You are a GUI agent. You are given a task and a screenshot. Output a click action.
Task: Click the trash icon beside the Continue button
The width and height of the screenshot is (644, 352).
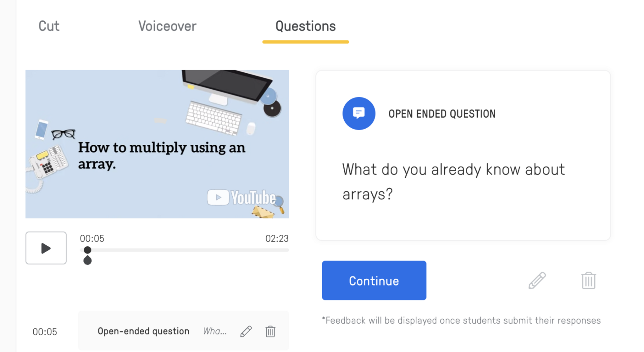(588, 280)
